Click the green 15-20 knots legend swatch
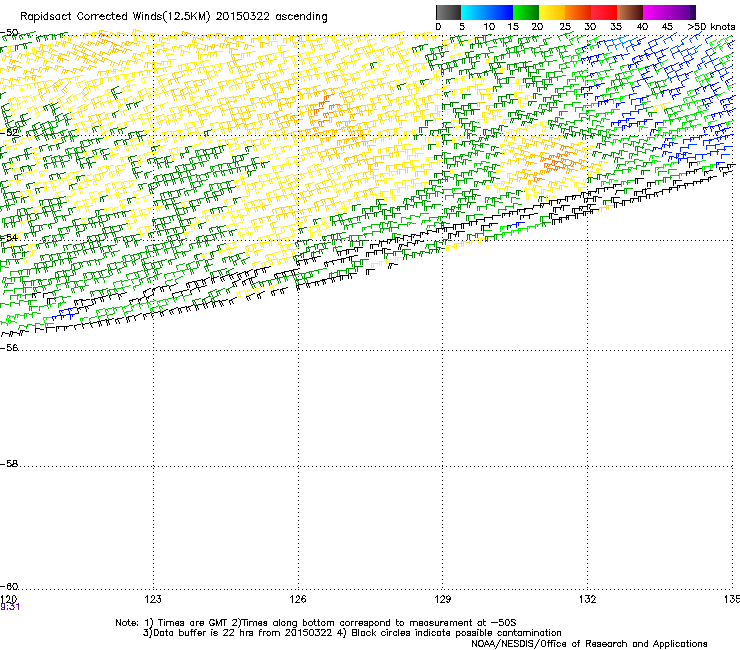This screenshot has width=740, height=650. click(526, 12)
